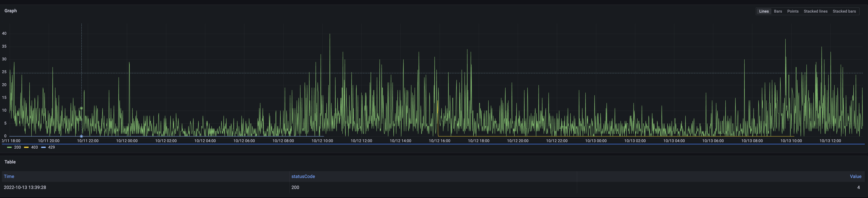
Task: Click the 200 status code table cell
Action: 295,187
